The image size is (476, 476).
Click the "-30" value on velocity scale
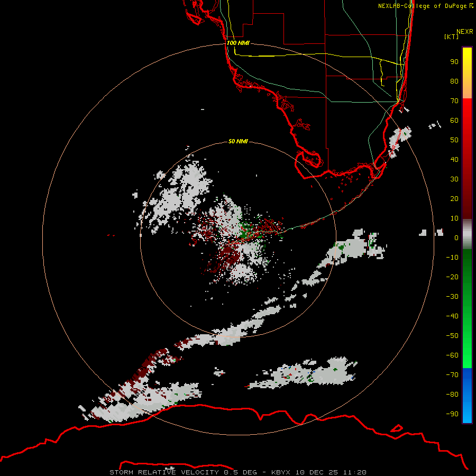[x=452, y=297]
